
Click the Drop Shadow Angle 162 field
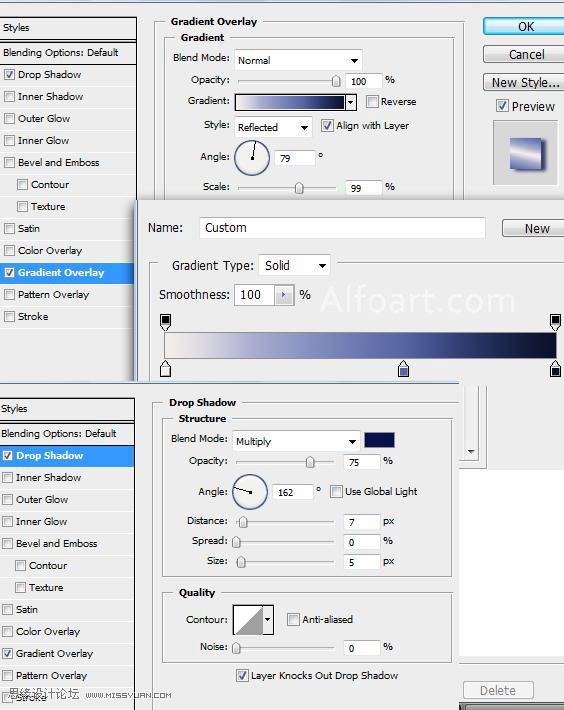click(x=292, y=492)
